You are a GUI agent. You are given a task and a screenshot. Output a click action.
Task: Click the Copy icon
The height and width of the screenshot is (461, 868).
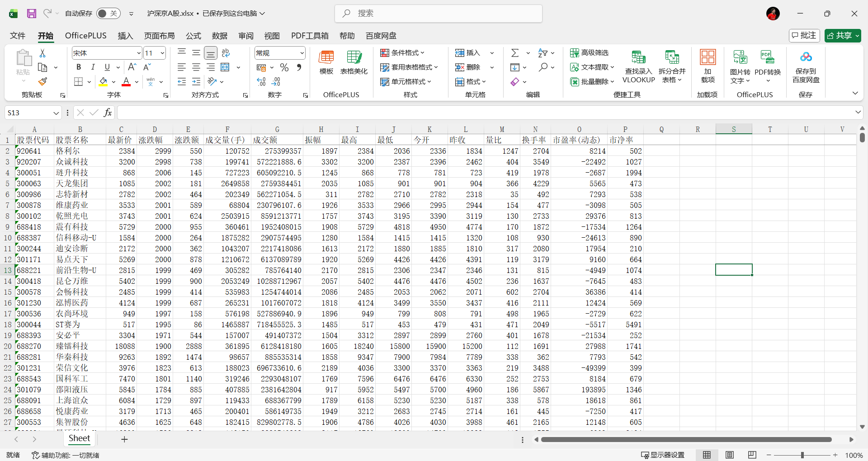[42, 67]
